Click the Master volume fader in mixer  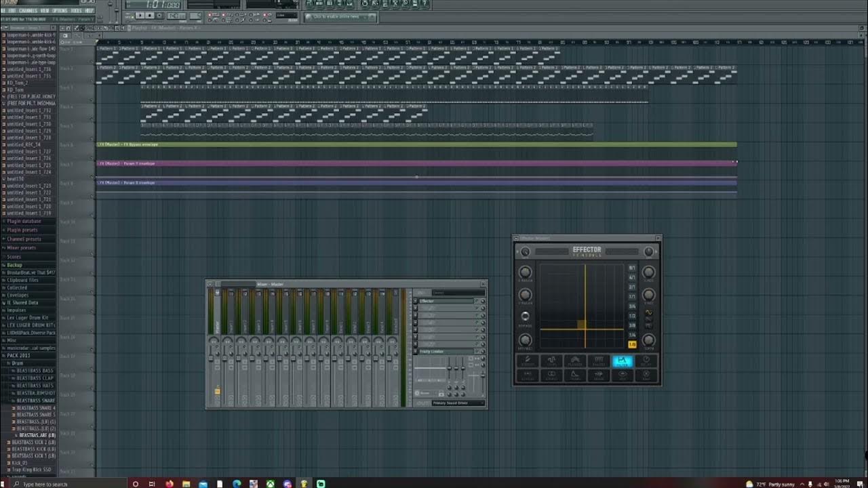pos(211,358)
